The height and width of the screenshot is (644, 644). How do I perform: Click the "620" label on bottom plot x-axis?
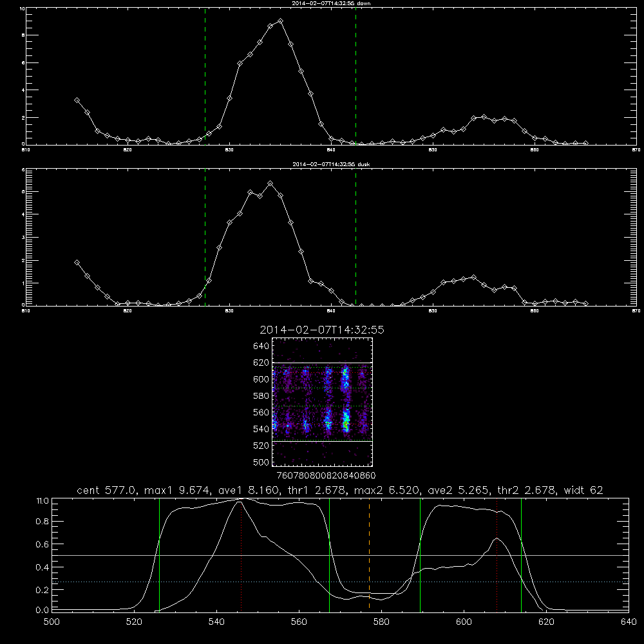tap(546, 622)
